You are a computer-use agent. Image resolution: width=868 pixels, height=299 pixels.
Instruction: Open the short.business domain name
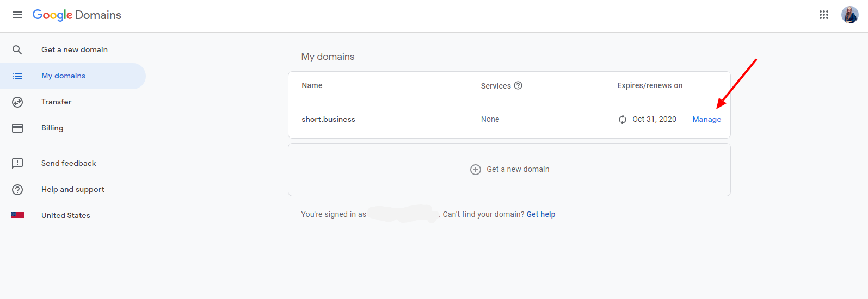click(328, 119)
